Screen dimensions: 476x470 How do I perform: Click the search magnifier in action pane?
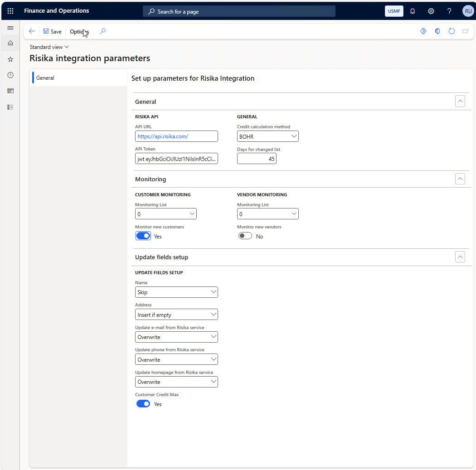coord(103,31)
